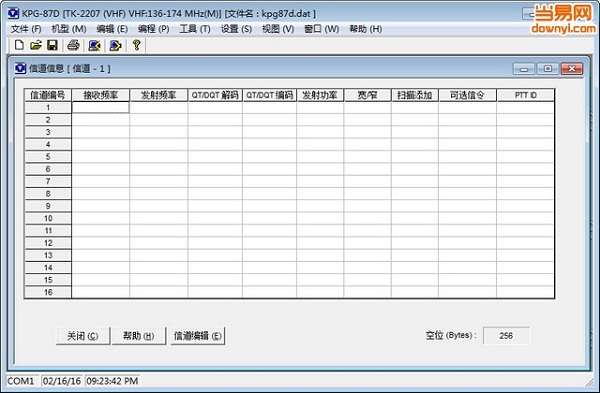The image size is (600, 393).
Task: Click the New file toolbar icon
Action: click(19, 45)
